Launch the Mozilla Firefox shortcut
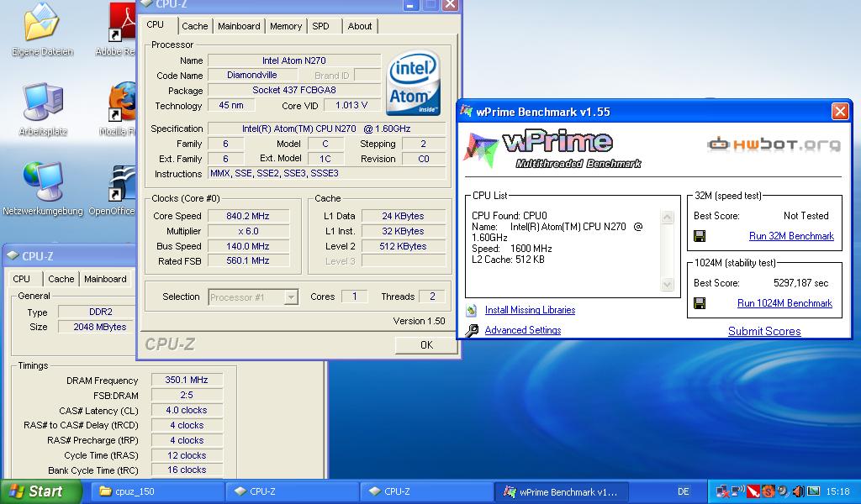The image size is (861, 504). (x=122, y=102)
